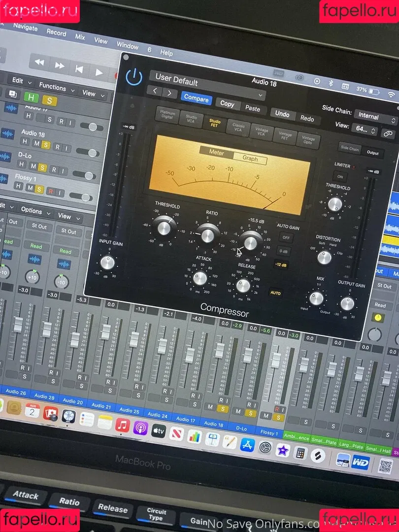Open the Notes app in the Dock

105,423
